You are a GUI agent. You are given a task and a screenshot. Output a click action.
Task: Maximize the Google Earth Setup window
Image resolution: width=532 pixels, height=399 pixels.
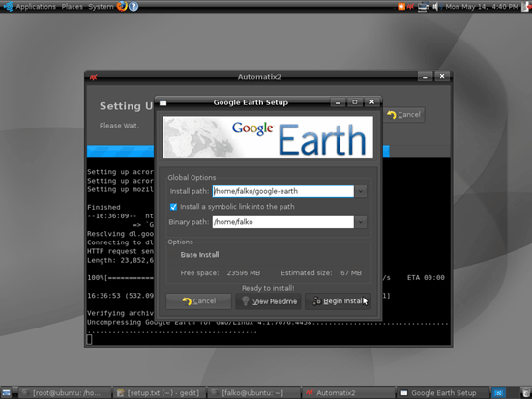(x=355, y=102)
